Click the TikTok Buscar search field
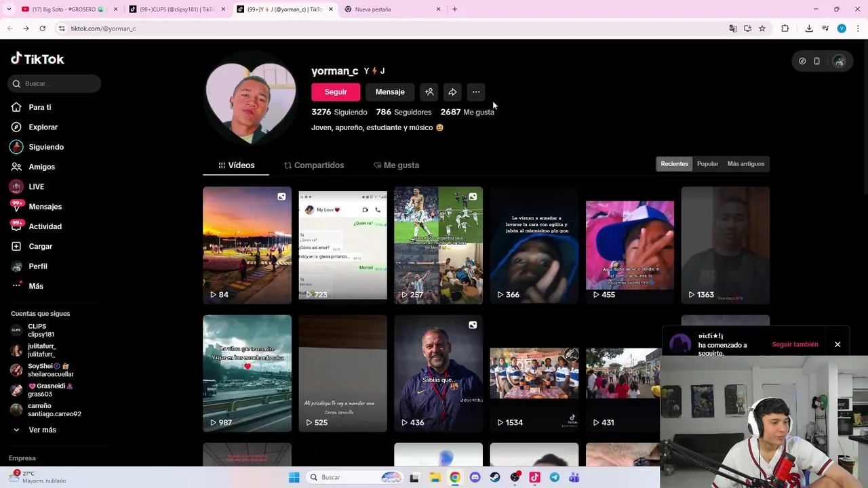The image size is (868, 488). click(x=54, y=83)
